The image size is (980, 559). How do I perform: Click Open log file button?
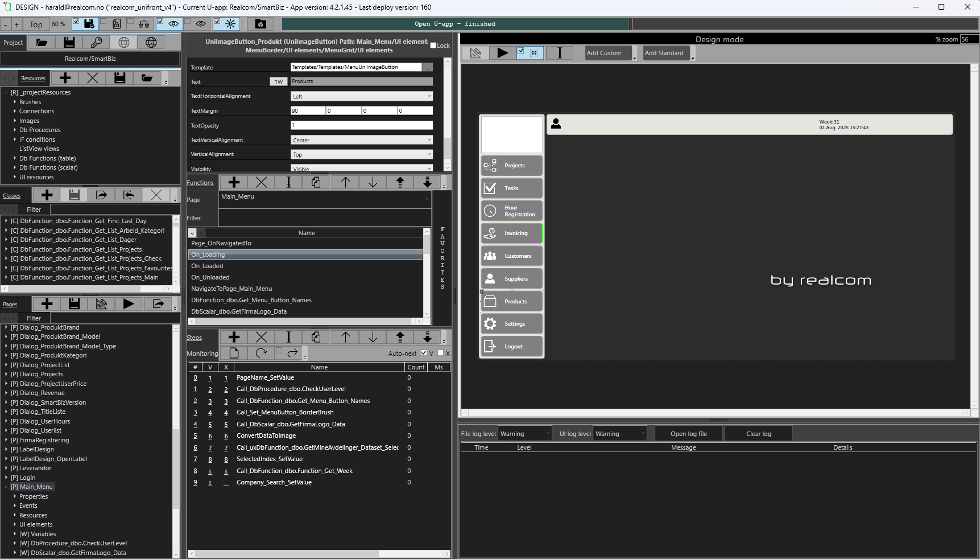(688, 434)
